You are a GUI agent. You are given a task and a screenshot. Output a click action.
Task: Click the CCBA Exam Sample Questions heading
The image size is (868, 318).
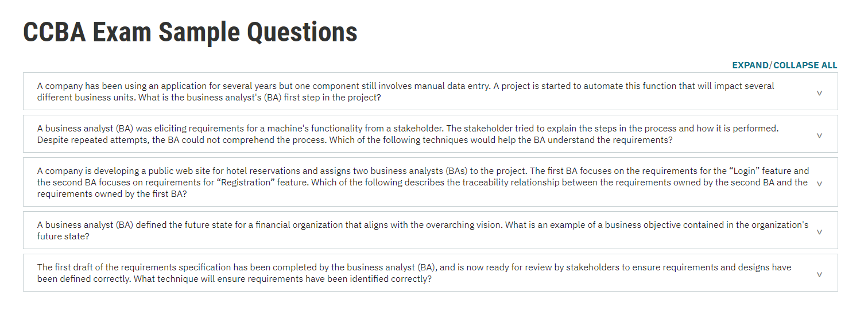(190, 32)
